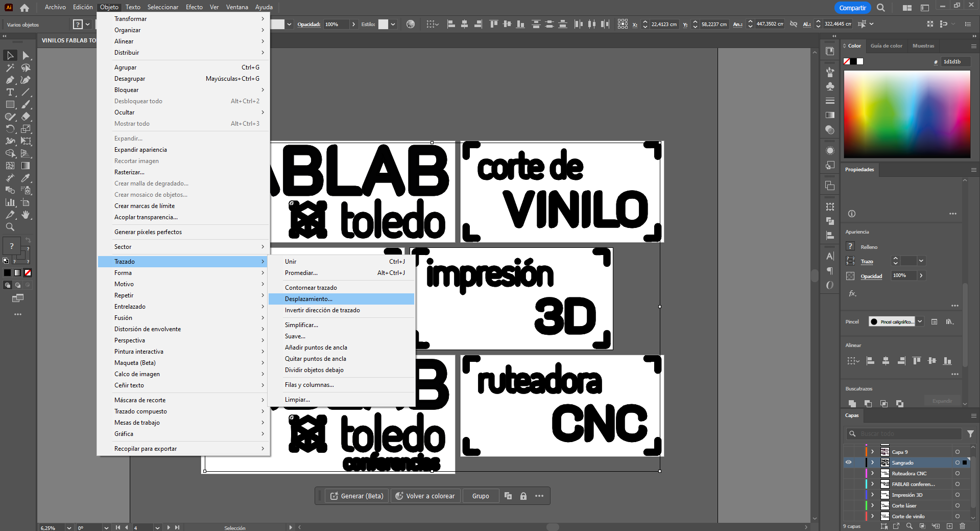This screenshot has height=531, width=980.
Task: Open the Trazo weight dropdown
Action: tap(921, 261)
